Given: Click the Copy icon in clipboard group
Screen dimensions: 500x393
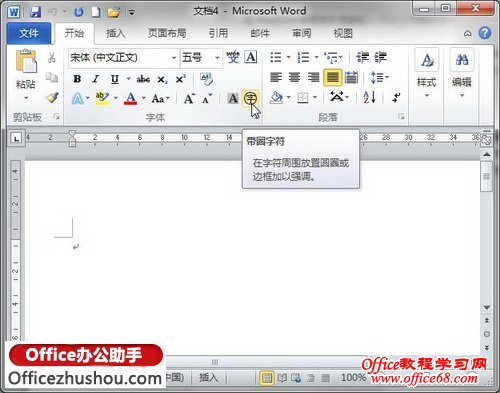Looking at the screenshot, I should (52, 77).
